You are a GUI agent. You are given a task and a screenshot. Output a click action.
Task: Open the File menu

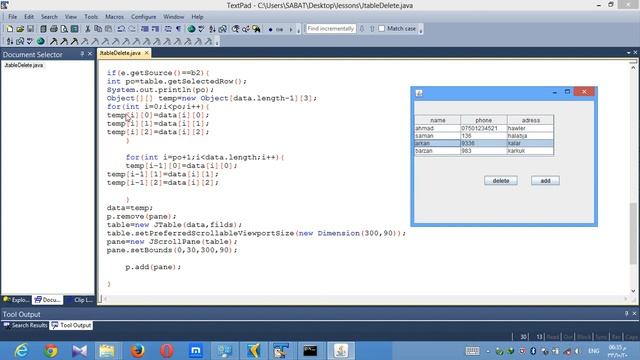(x=13, y=17)
